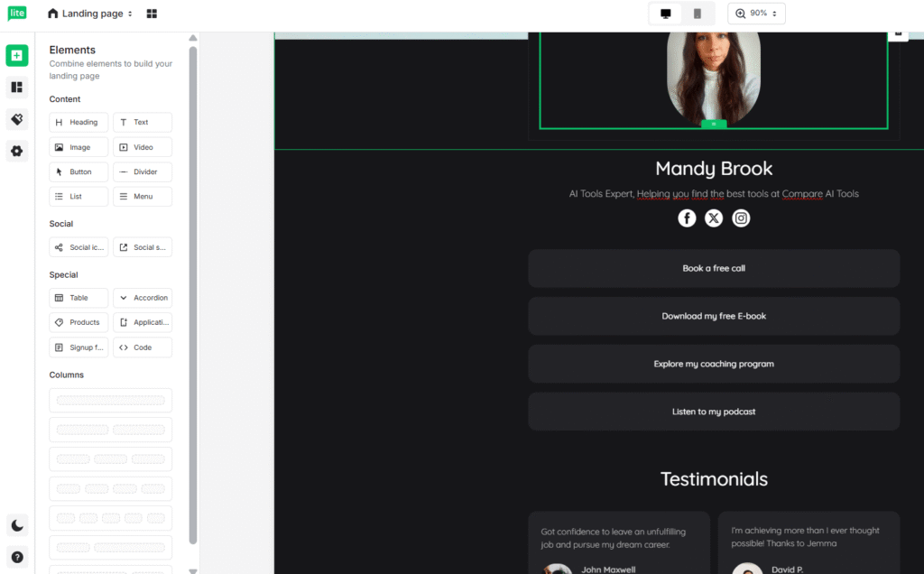Click the Book a free call button

click(713, 268)
